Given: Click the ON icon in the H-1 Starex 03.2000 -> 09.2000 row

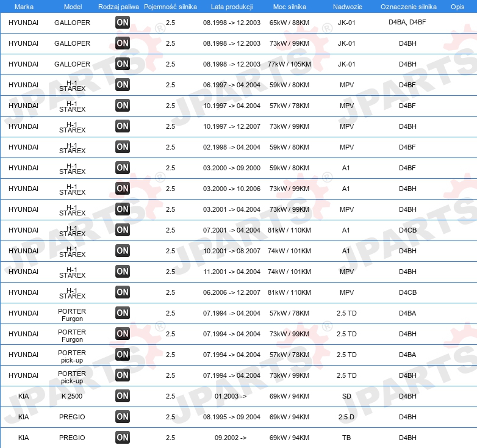Looking at the screenshot, I should point(123,168).
